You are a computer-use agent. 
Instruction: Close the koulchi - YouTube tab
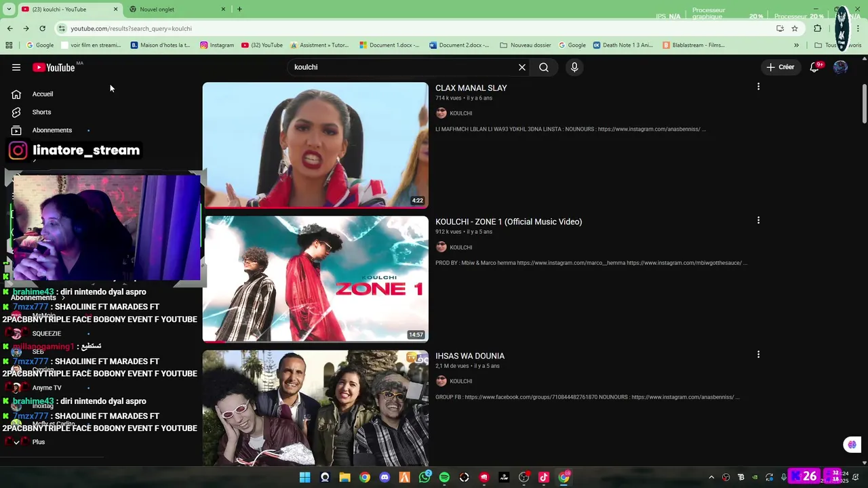coord(115,9)
